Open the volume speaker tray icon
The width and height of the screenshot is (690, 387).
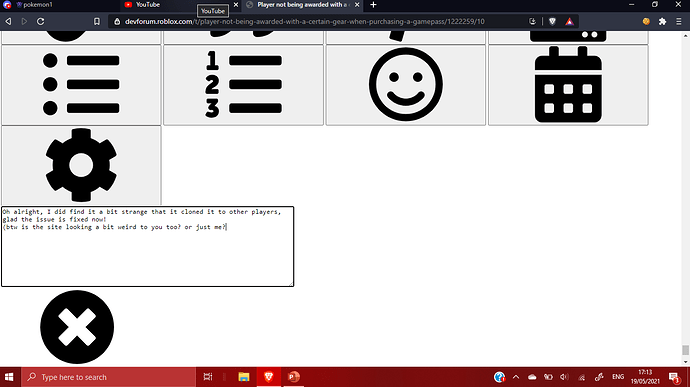pyautogui.click(x=565, y=377)
